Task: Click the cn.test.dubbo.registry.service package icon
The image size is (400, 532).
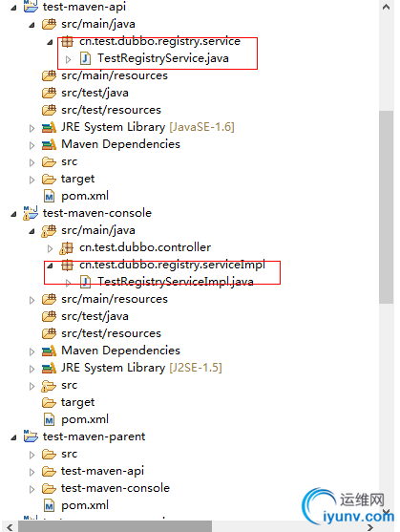Action: tap(67, 41)
